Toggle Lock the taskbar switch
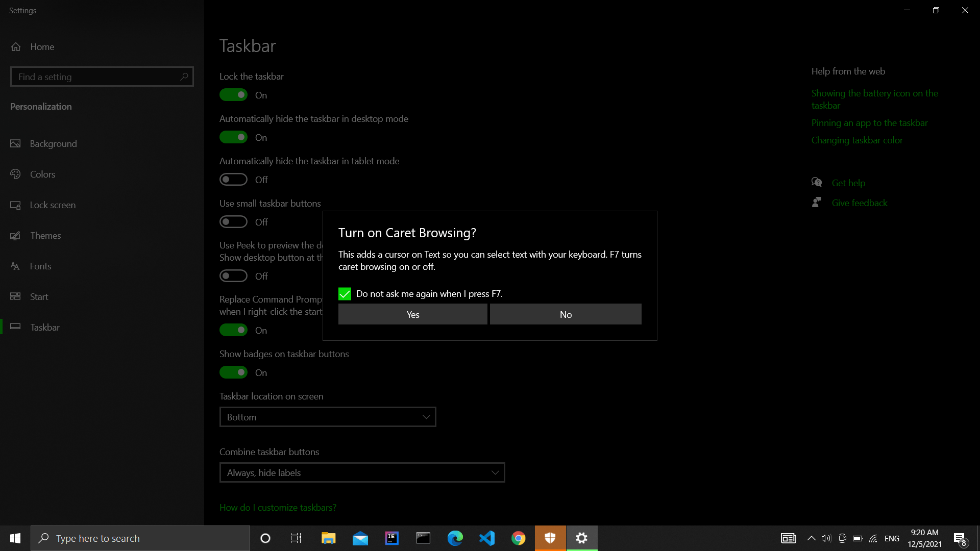 point(233,95)
